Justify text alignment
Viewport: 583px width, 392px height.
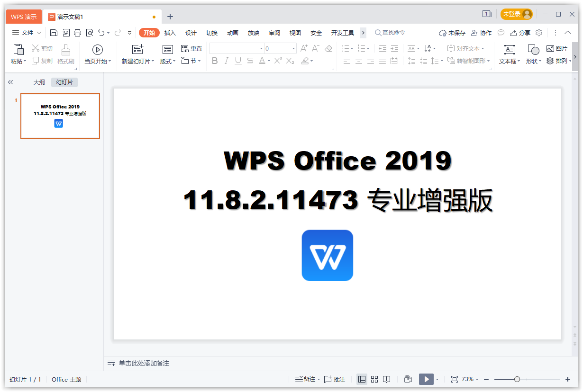(x=383, y=61)
